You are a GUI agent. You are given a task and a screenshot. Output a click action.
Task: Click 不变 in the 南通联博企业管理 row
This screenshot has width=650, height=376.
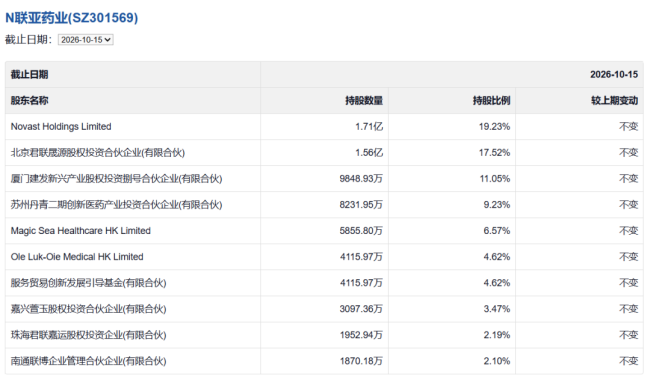(x=628, y=361)
